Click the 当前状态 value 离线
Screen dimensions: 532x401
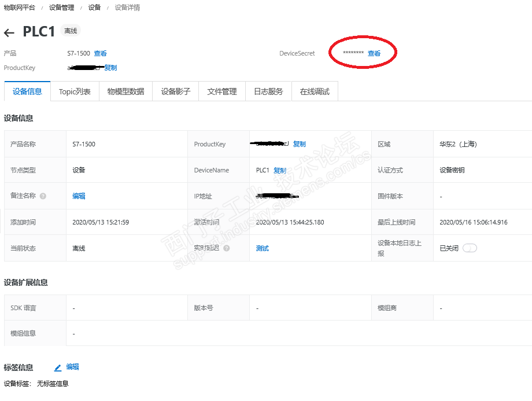point(79,248)
